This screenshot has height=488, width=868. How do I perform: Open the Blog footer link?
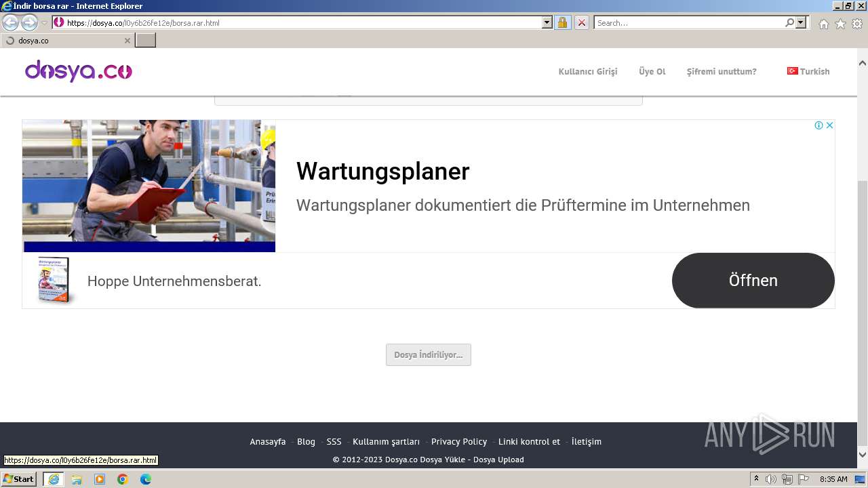pos(306,441)
